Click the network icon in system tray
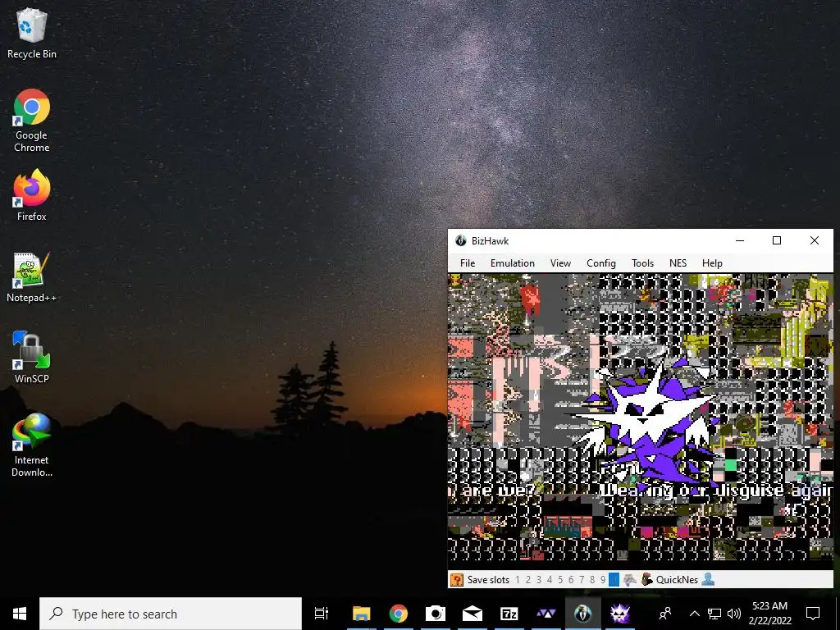840x630 pixels. pyautogui.click(x=714, y=614)
